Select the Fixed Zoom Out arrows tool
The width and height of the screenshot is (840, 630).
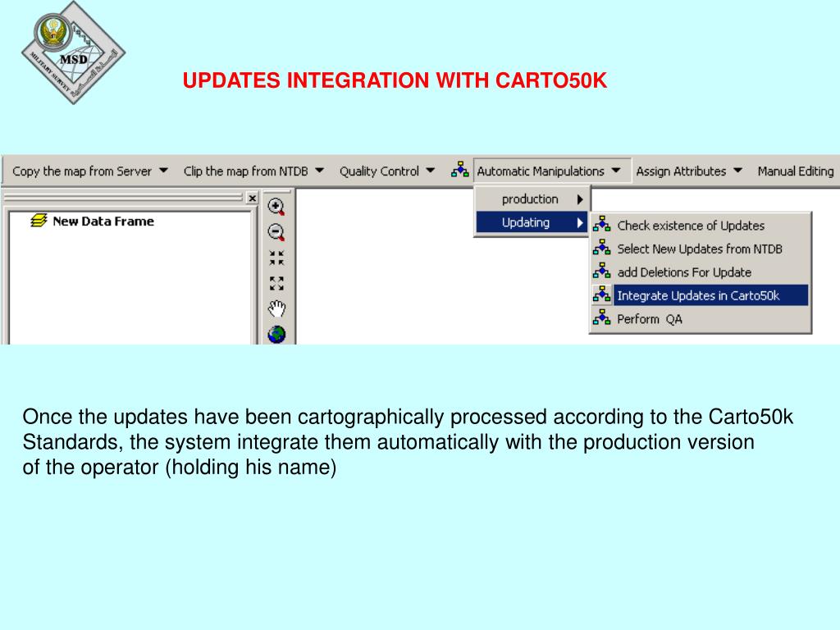[x=276, y=283]
